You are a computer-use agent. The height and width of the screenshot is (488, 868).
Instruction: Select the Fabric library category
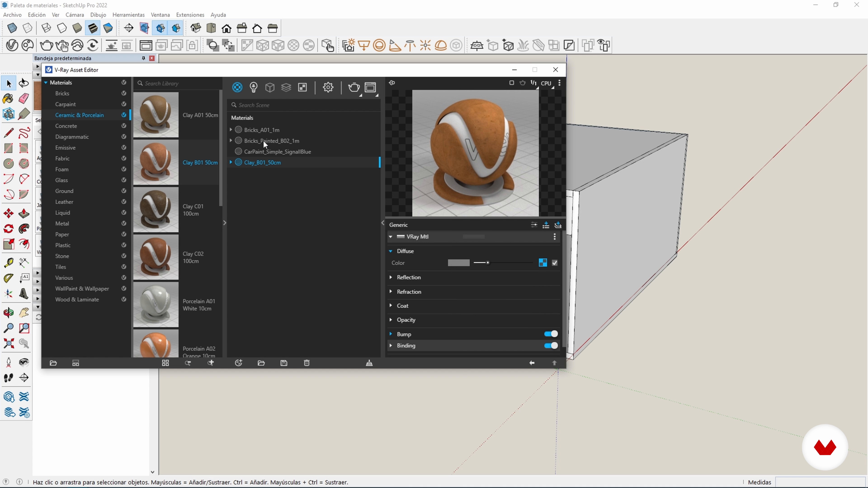pyautogui.click(x=62, y=159)
